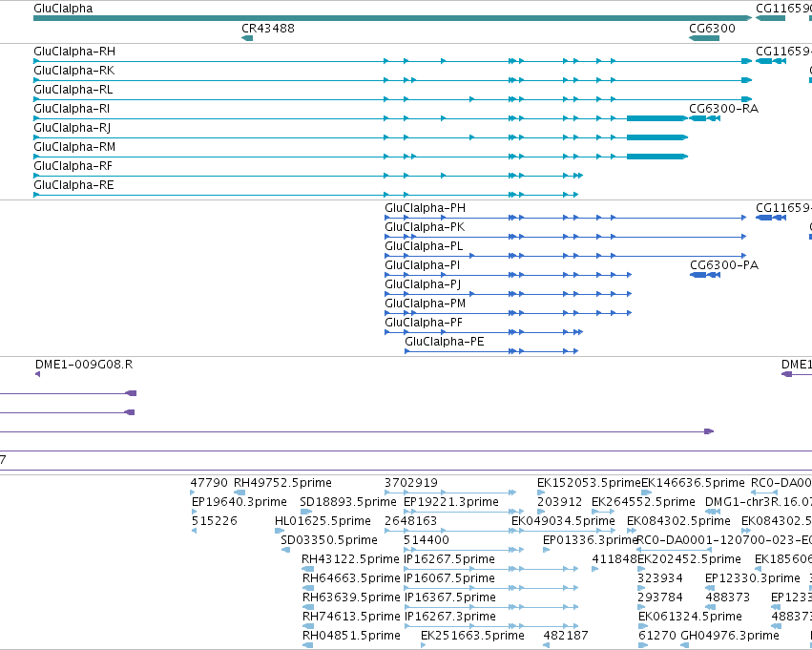Select the SD03350.5prime EST
Image resolution: width=812 pixels, height=650 pixels.
pyautogui.click(x=329, y=541)
